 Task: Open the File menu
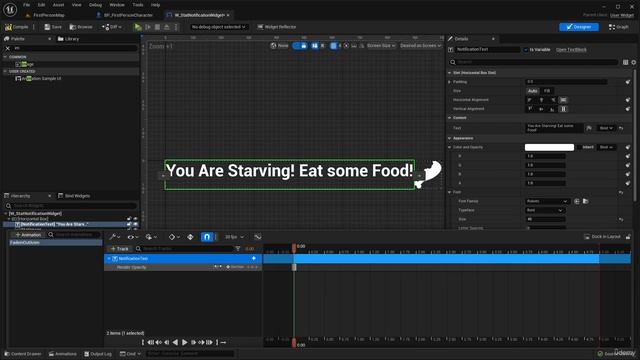click(27, 5)
